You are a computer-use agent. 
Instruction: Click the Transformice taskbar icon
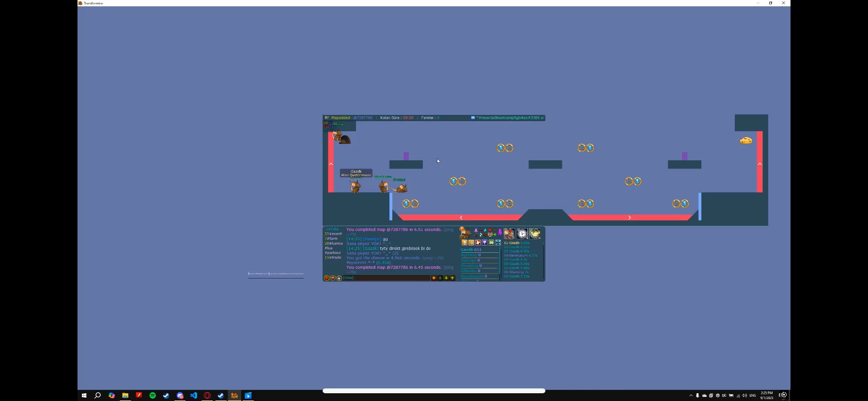coord(234,396)
